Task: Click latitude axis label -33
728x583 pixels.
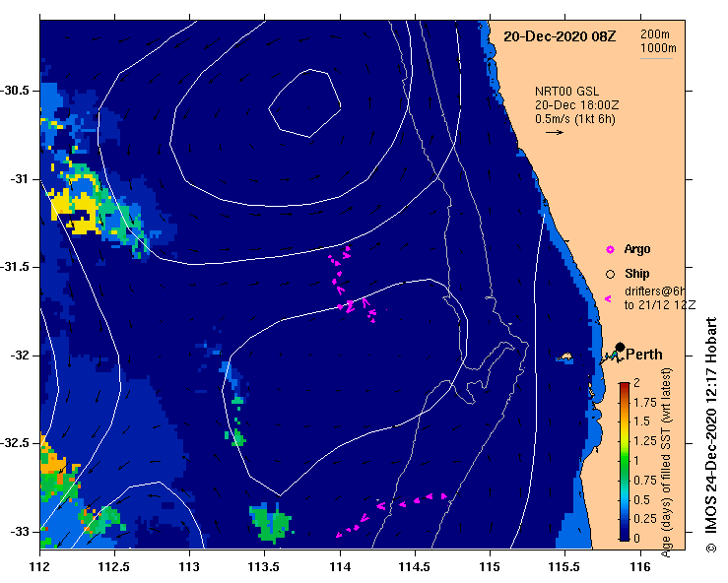Action: click(19, 532)
